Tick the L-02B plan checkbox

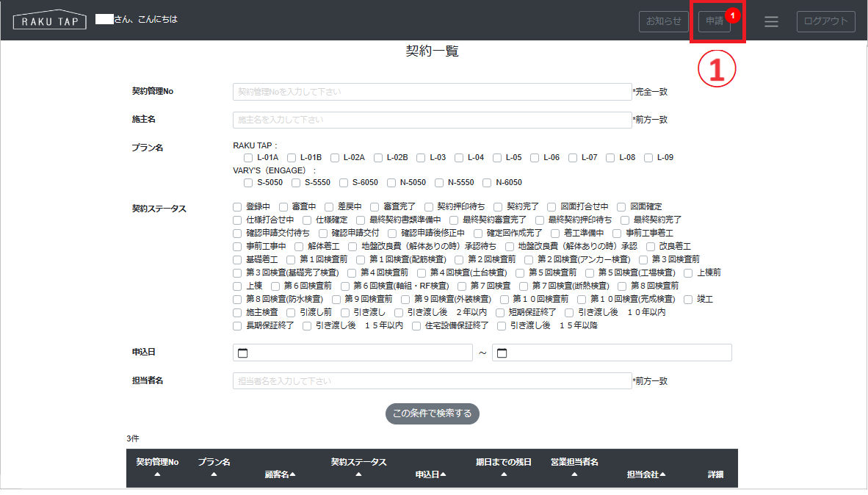pyautogui.click(x=378, y=158)
